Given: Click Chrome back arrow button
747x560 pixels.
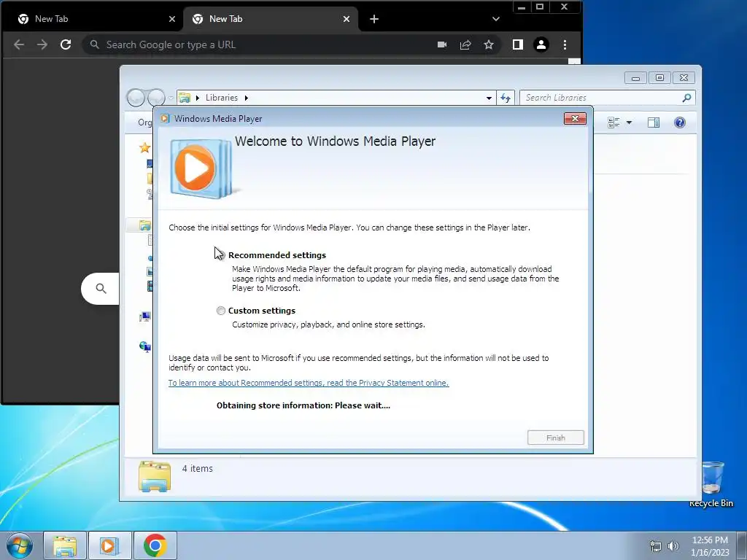Looking at the screenshot, I should click(x=19, y=44).
